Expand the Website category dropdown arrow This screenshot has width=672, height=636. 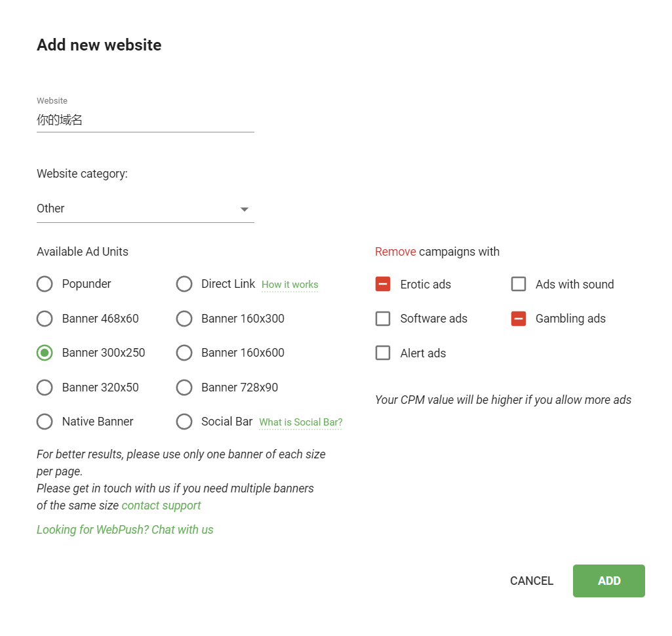click(245, 209)
